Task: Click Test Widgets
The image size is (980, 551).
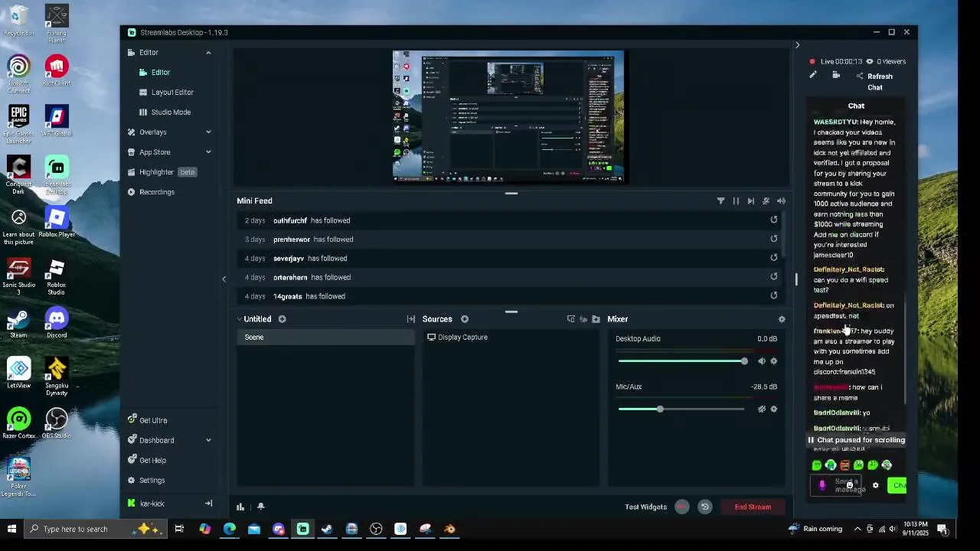Action: coord(645,507)
